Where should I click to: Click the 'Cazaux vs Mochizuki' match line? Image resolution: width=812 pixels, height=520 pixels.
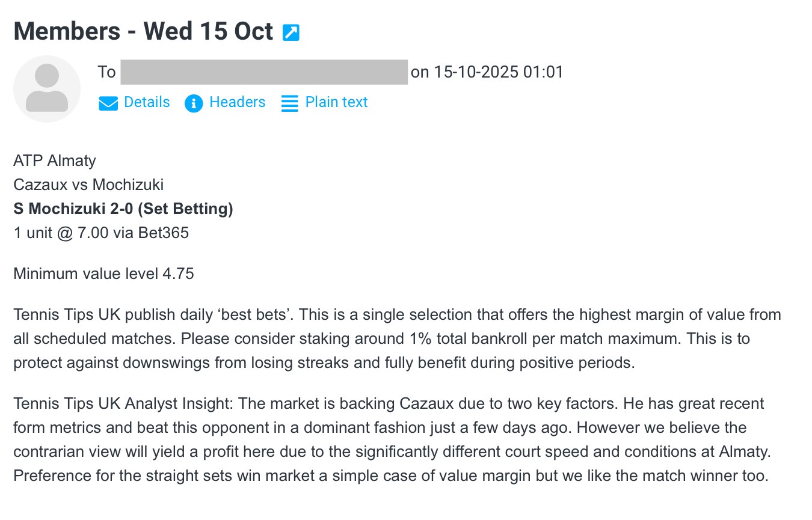[88, 185]
